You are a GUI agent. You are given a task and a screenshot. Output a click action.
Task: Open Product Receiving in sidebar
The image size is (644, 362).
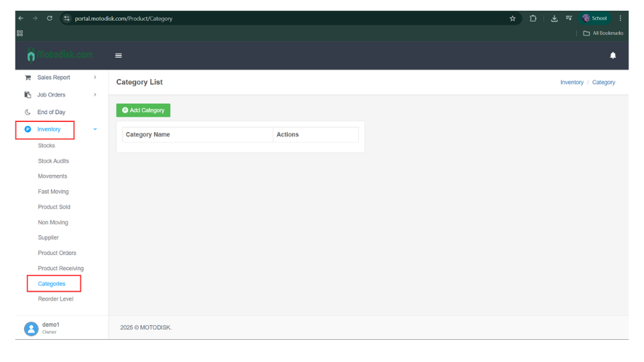[x=60, y=268]
